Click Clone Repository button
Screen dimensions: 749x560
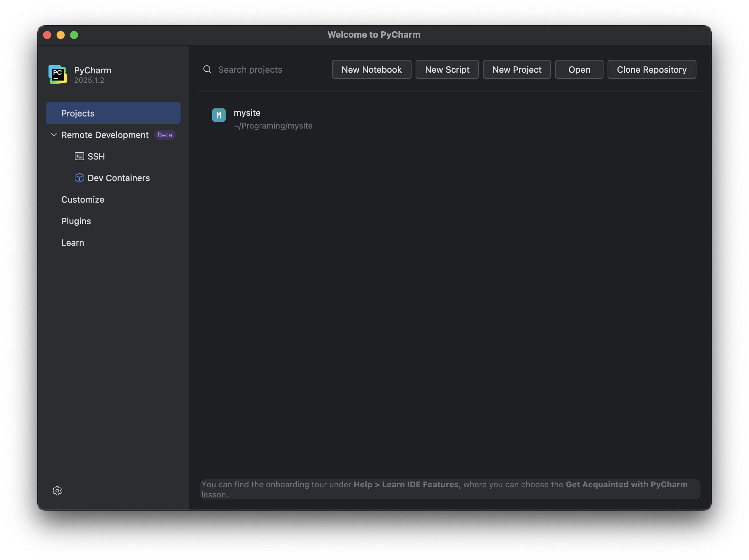tap(651, 69)
